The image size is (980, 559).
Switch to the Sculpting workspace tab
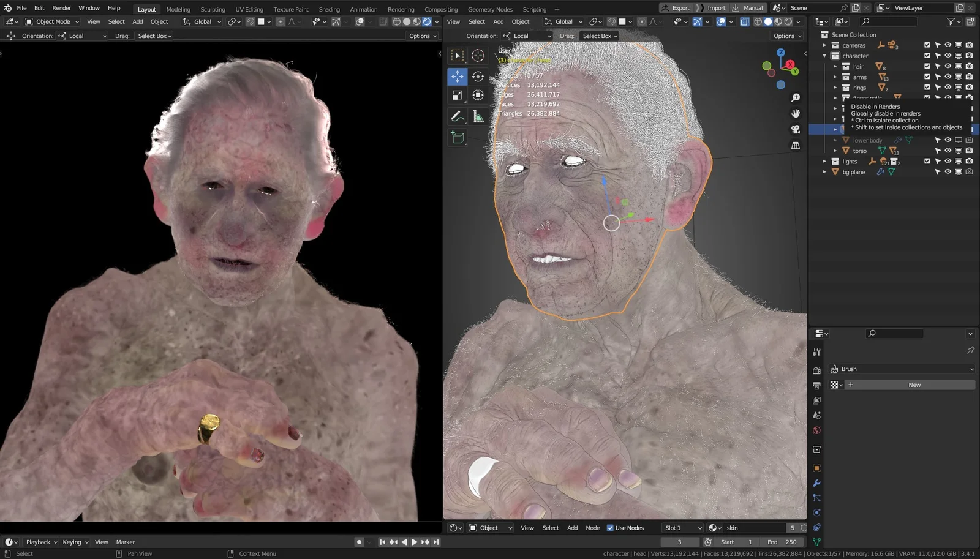pos(213,9)
